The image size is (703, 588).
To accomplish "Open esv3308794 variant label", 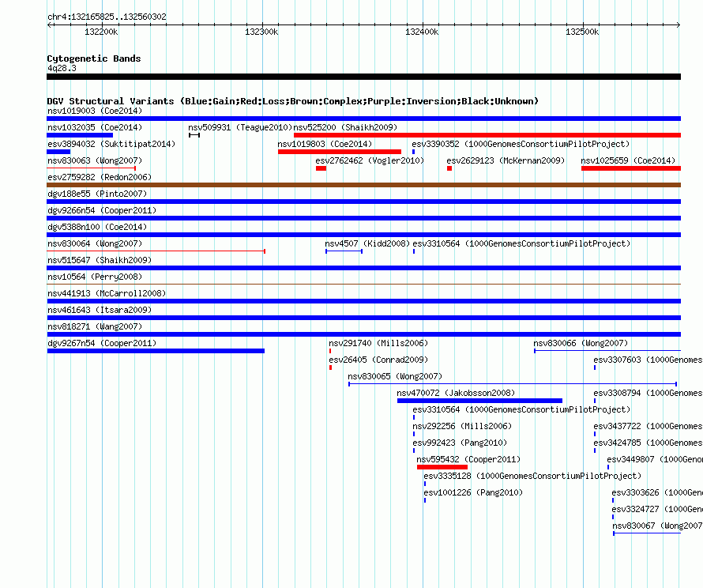I will coord(648,393).
